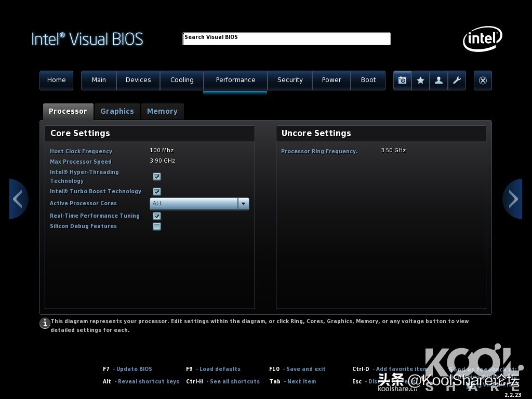The width and height of the screenshot is (532, 399).
Task: Switch to the Memory tab
Action: tap(162, 111)
